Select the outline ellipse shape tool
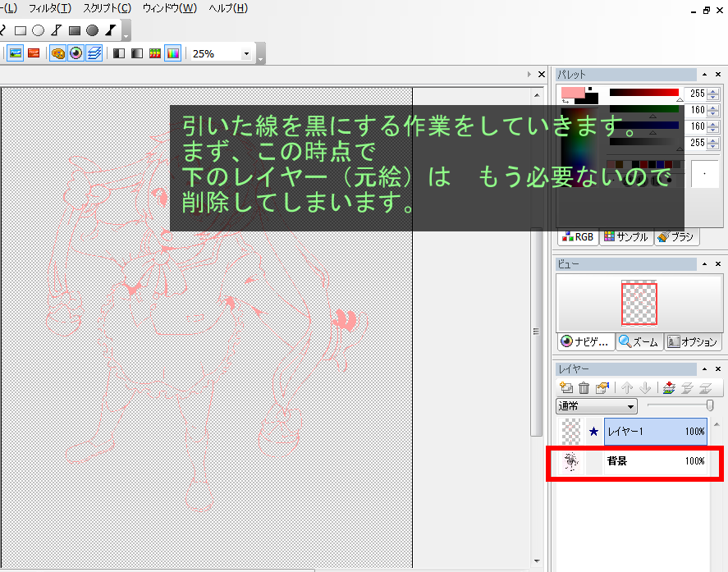The height and width of the screenshot is (572, 728). 39,30
